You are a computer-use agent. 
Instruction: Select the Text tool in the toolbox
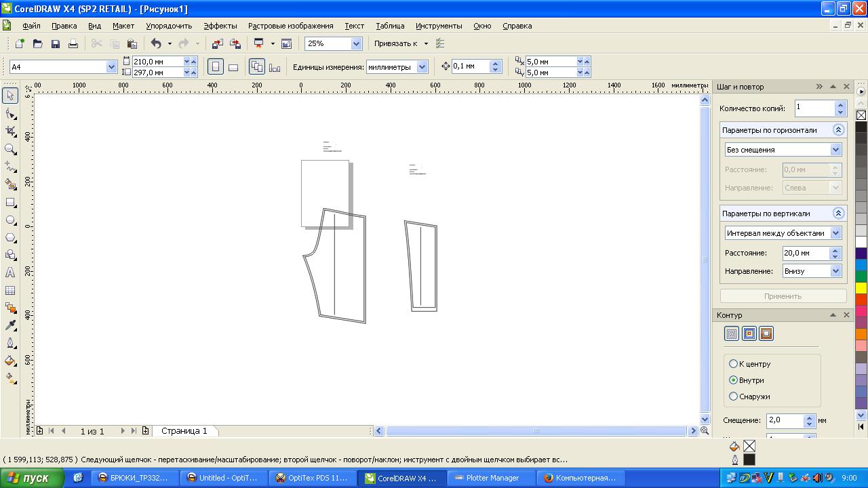pyautogui.click(x=10, y=272)
